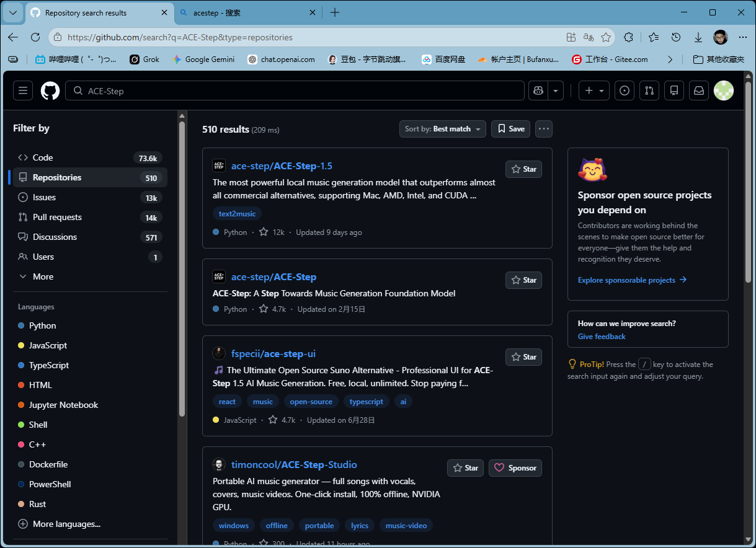
Task: Star the ace-step/ACE-Step-1.5 repository
Action: [x=523, y=169]
